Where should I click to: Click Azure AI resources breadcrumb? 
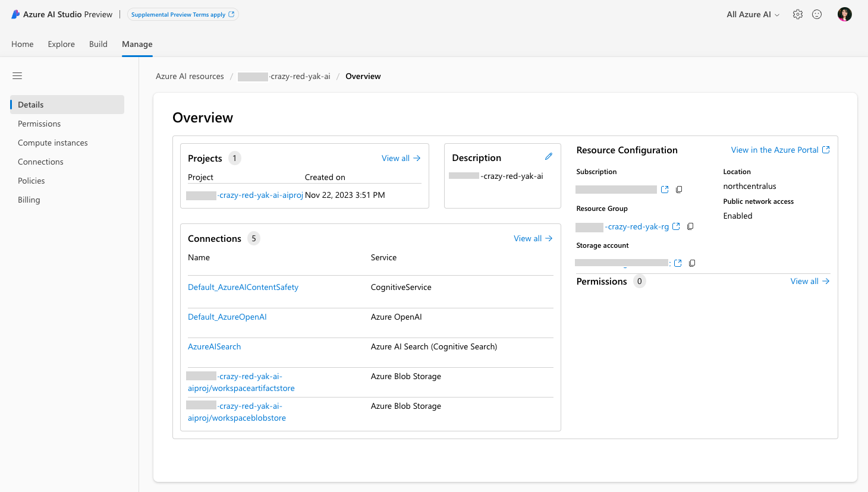[x=190, y=76]
